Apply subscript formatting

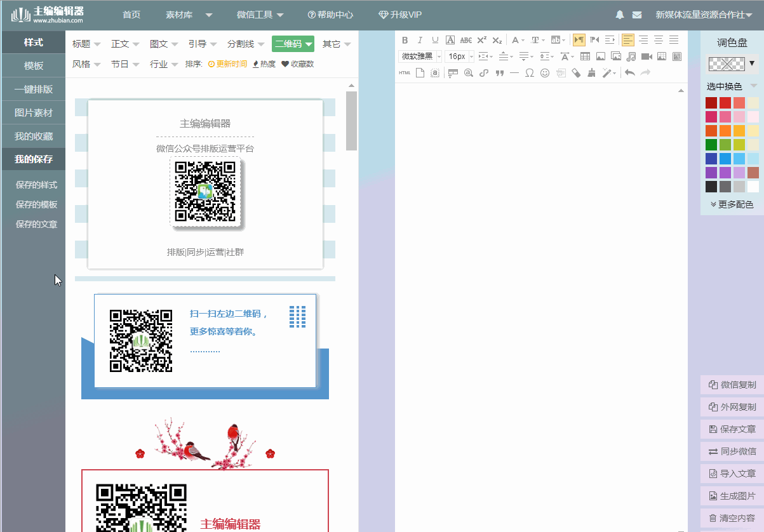[497, 40]
